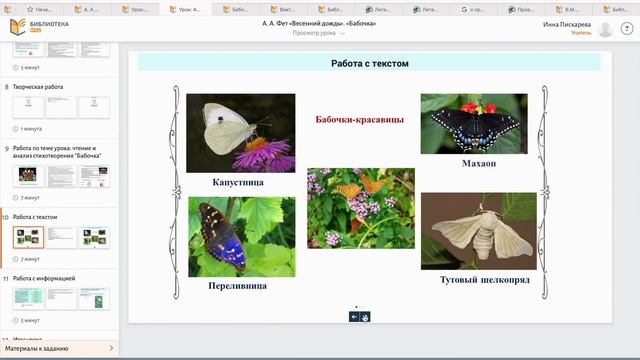Click clock icon beside '1 минута'
Image resolution: width=640 pixels, height=360 pixels.
pos(16,129)
